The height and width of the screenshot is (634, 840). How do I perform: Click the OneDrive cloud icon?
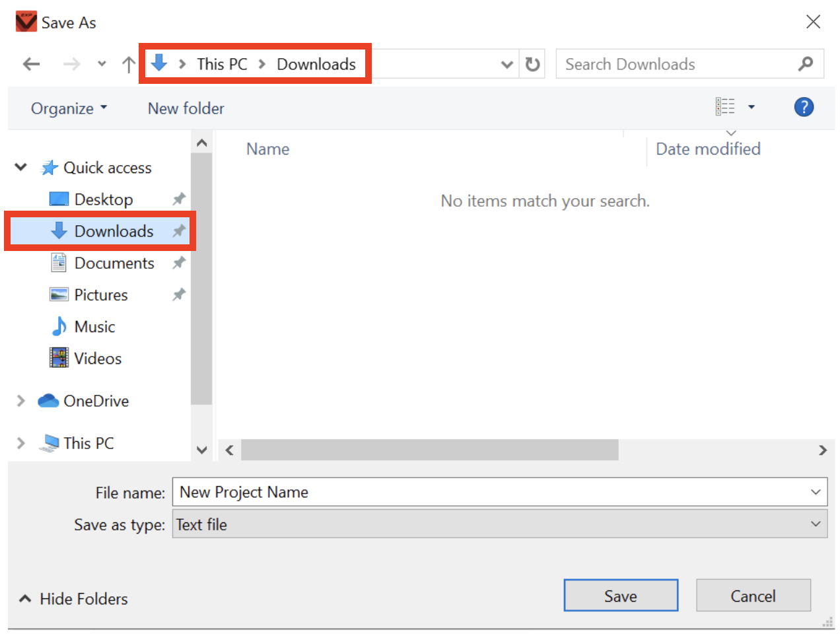(47, 400)
